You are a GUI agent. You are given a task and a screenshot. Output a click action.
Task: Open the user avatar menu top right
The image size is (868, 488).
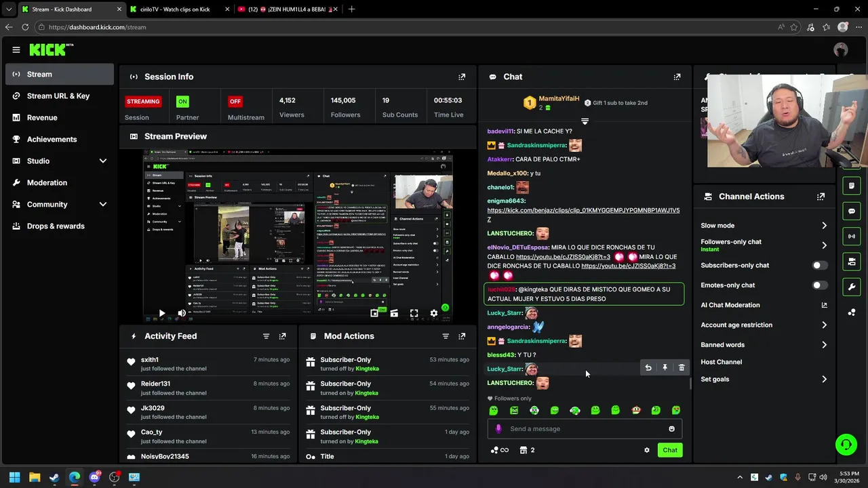[x=841, y=49]
